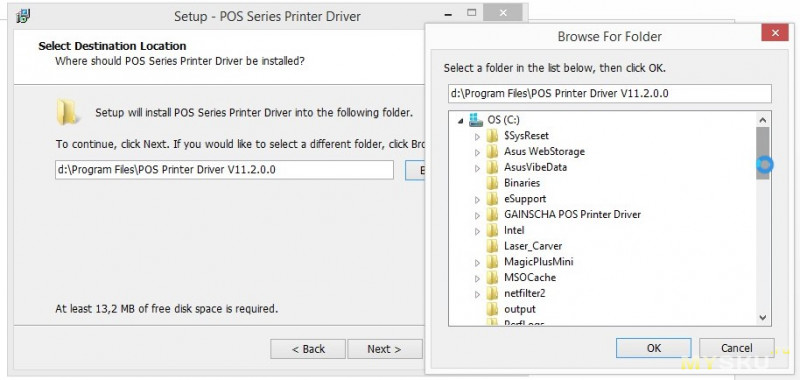Select the MSOCache folder name
This screenshot has width=800, height=380.
530,277
